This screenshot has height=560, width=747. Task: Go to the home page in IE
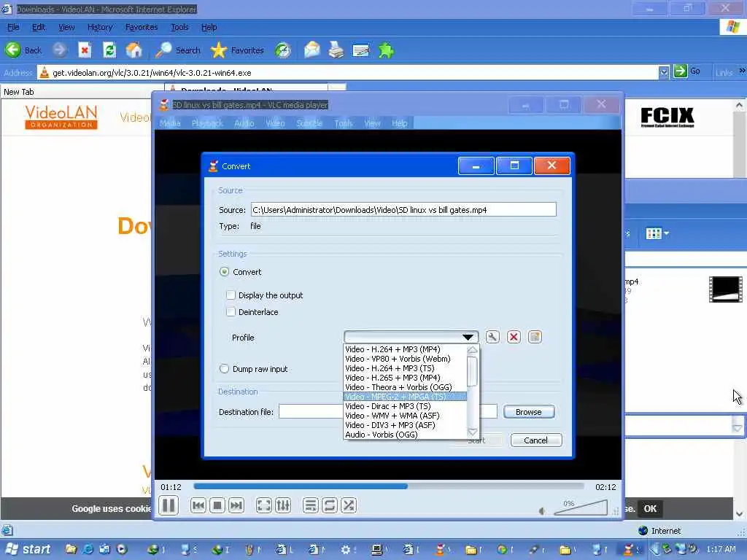134,50
